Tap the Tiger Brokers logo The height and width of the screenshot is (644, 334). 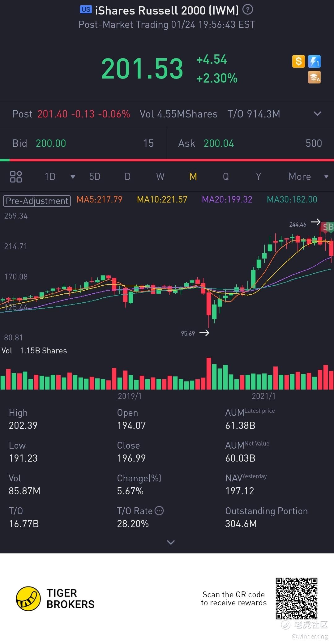click(x=55, y=599)
